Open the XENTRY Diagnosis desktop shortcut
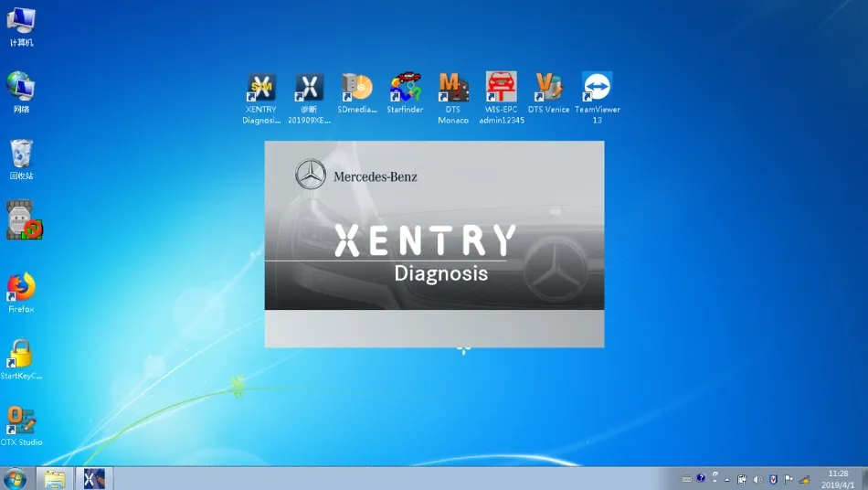This screenshot has width=868, height=490. (261, 89)
